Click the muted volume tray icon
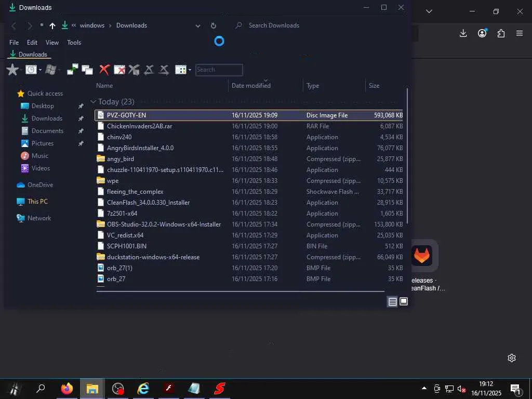532x399 pixels. [461, 389]
